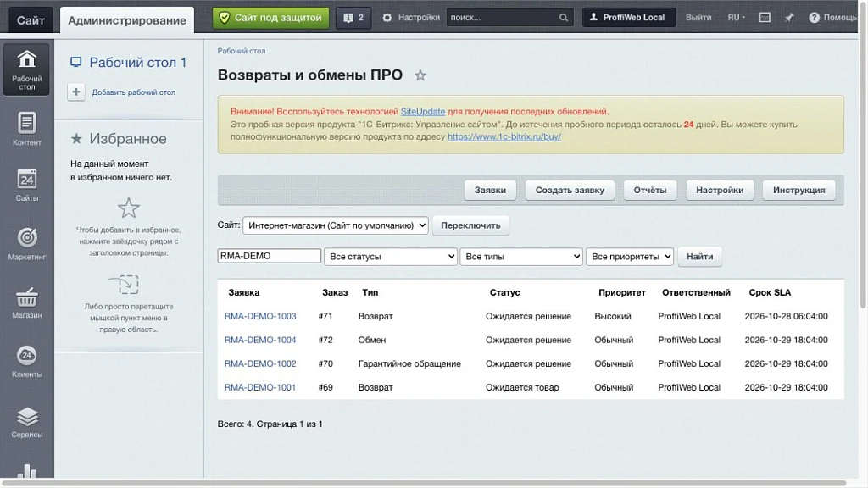Switch to the Администрирование tab
This screenshot has height=488, width=868.
[127, 20]
